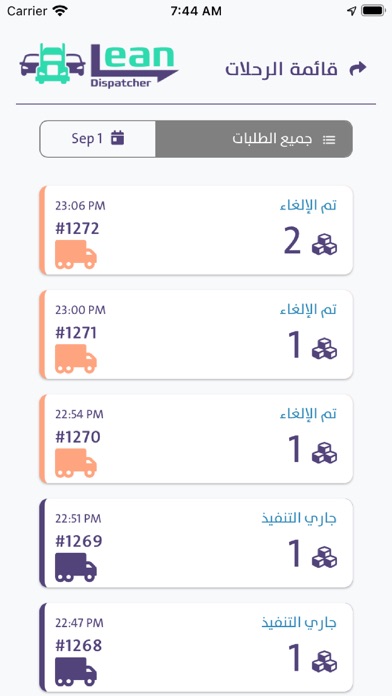Tap the orange truck icon for order #1272
Image resolution: width=392 pixels, height=696 pixels.
point(76,254)
